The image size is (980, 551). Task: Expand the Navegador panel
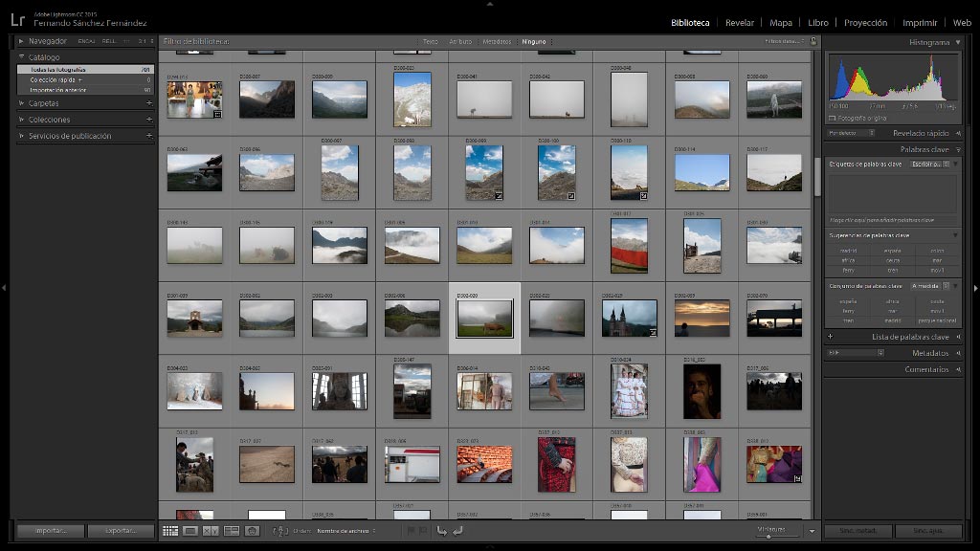(21, 41)
